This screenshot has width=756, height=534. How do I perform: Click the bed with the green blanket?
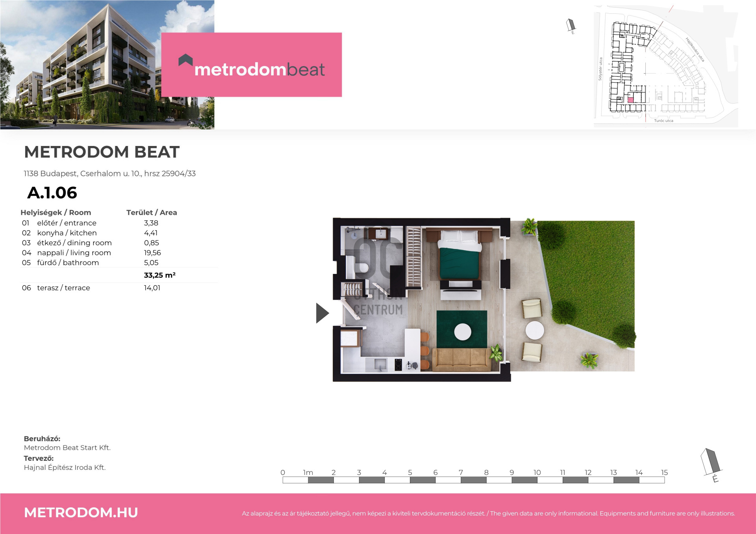coord(460,255)
